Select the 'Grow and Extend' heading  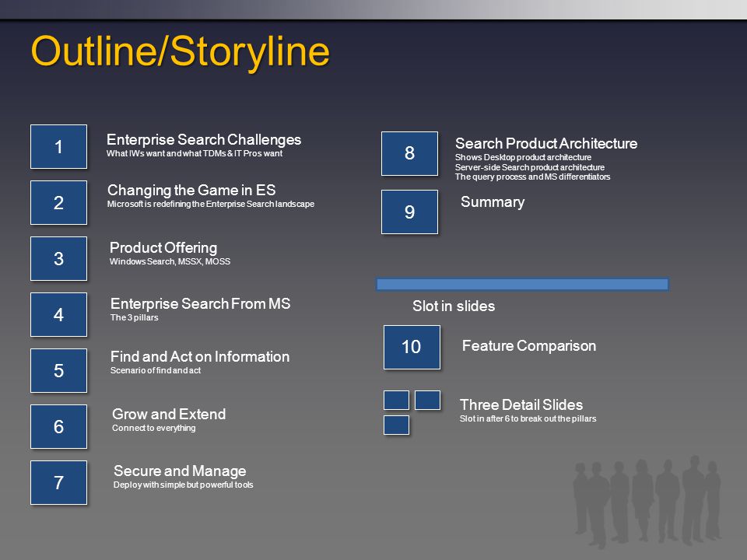(169, 415)
